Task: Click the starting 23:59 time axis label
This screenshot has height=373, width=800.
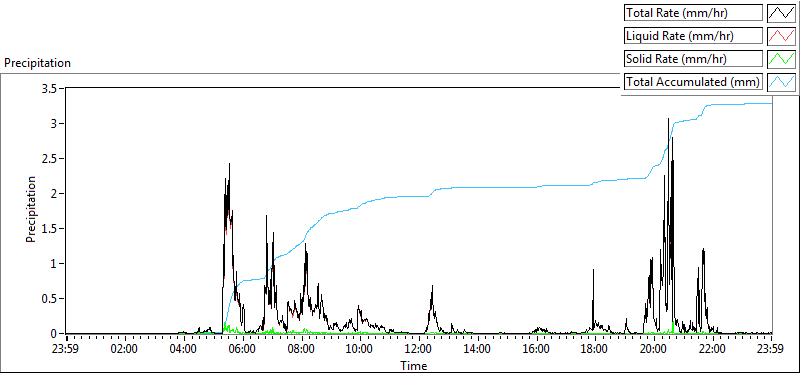Action: pyautogui.click(x=67, y=350)
